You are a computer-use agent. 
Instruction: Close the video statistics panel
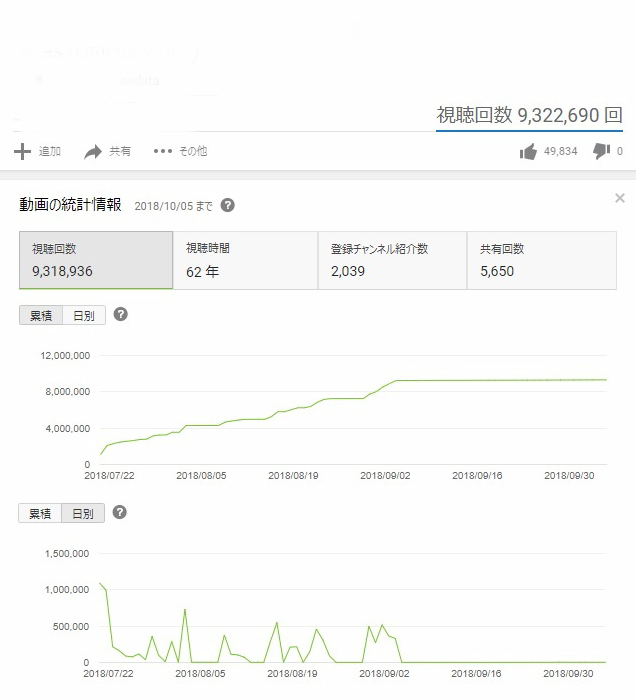620,199
